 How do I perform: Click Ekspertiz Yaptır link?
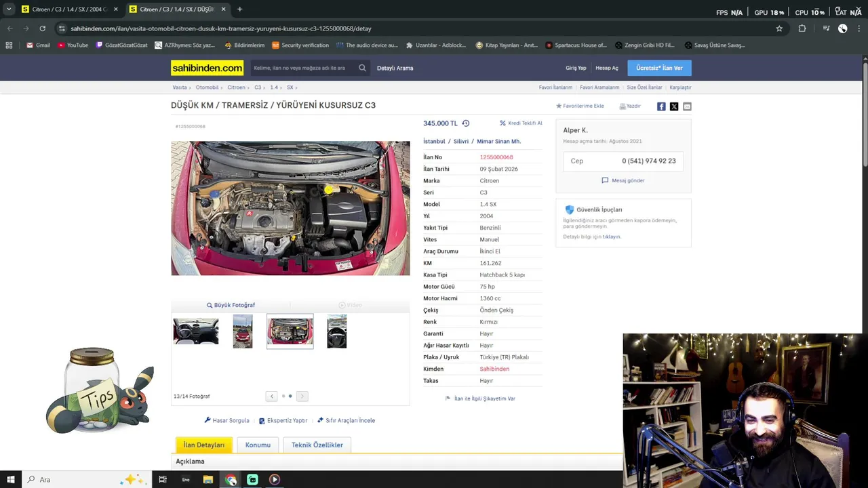pyautogui.click(x=283, y=420)
